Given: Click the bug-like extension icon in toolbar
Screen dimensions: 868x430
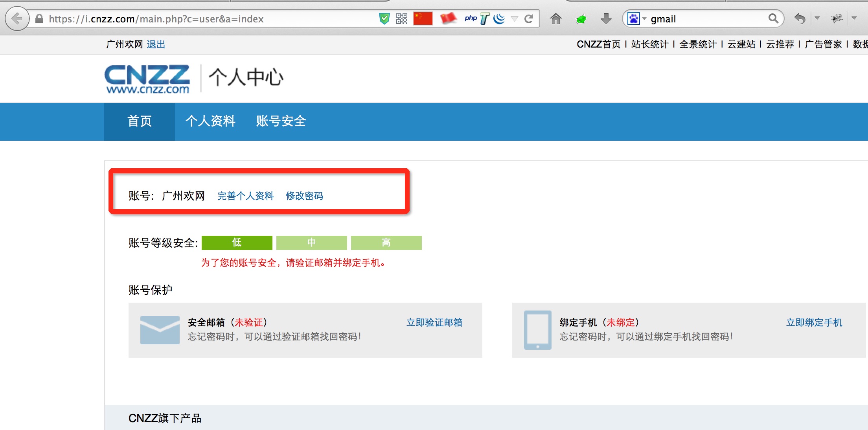Looking at the screenshot, I should 837,18.
